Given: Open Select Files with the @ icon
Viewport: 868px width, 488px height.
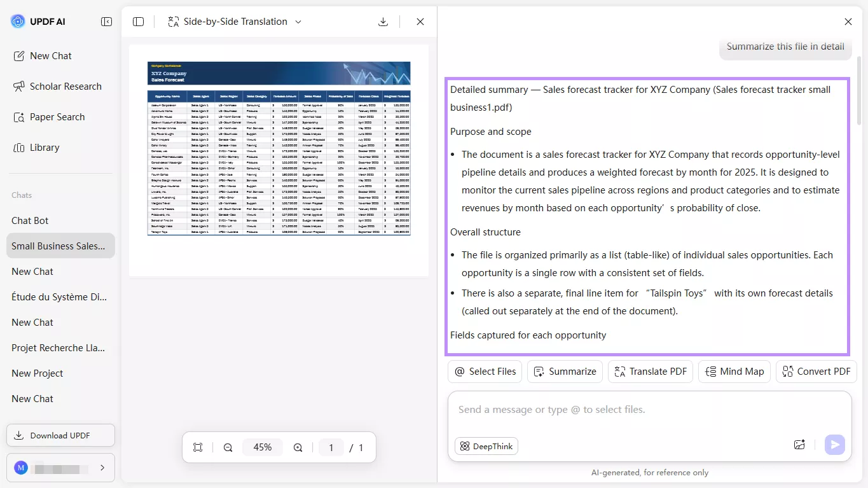Looking at the screenshot, I should [x=485, y=371].
